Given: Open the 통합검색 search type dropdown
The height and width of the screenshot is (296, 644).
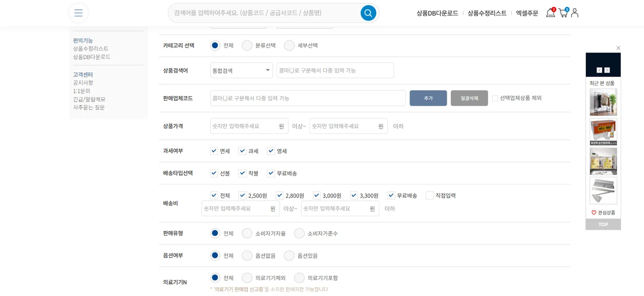Looking at the screenshot, I should [x=241, y=70].
